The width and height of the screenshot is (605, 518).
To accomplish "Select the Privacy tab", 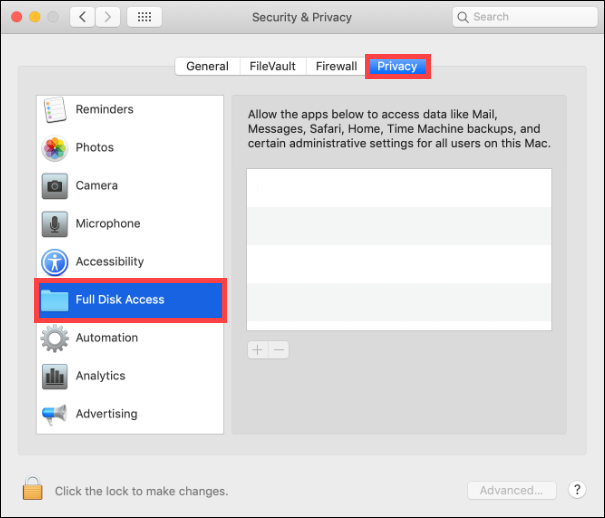I will (397, 66).
